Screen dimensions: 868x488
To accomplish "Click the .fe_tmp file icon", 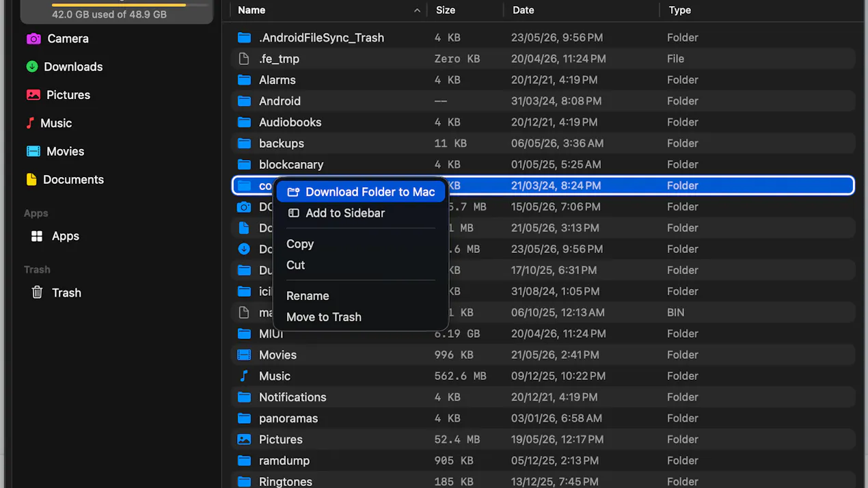I will pos(244,59).
